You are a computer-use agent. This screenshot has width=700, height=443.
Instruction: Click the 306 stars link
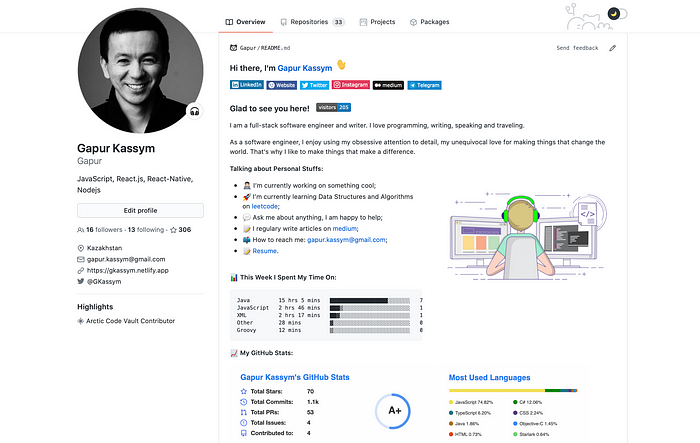pyautogui.click(x=180, y=230)
